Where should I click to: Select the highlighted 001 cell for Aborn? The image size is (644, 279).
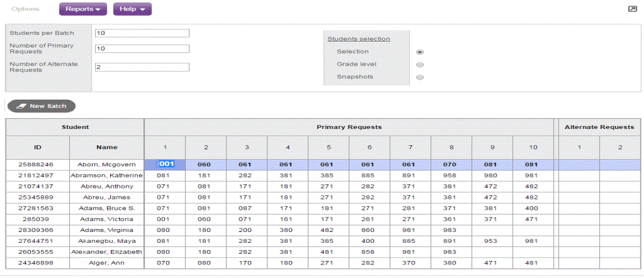[x=166, y=164]
